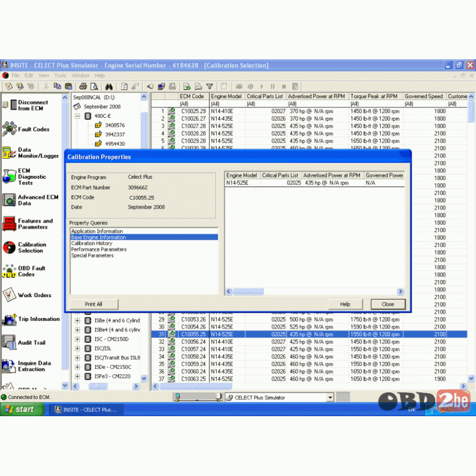Click the Connect to ECM computer icon
Viewport: 476px width, 476px height.
click(x=161, y=87)
